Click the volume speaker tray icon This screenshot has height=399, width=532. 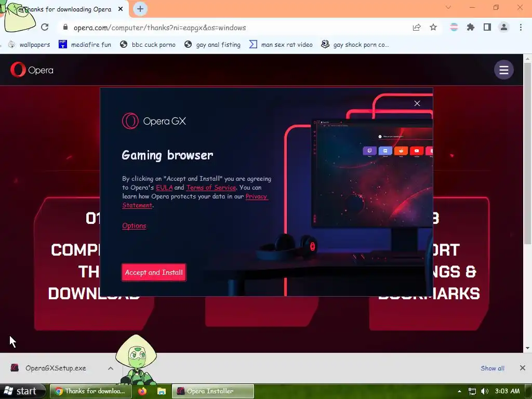(x=485, y=391)
